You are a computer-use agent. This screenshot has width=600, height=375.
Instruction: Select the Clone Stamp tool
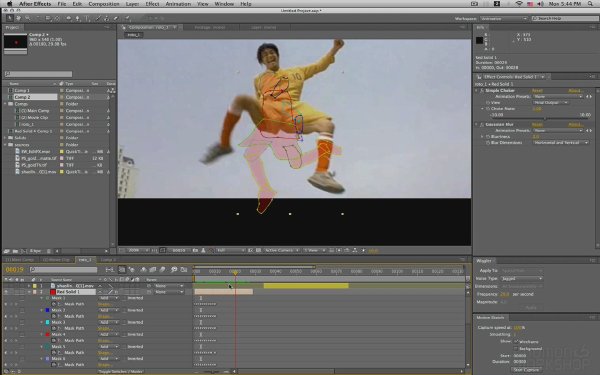[x=107, y=18]
